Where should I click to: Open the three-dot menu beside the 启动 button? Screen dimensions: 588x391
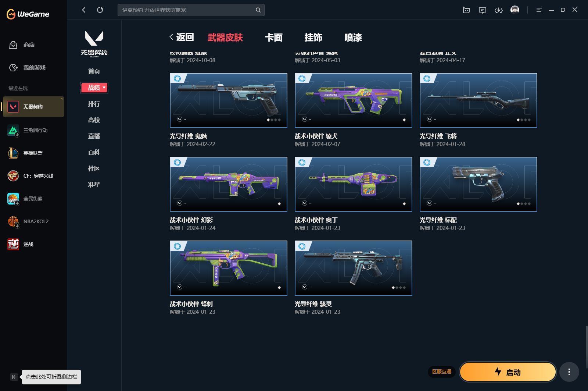coord(569,372)
